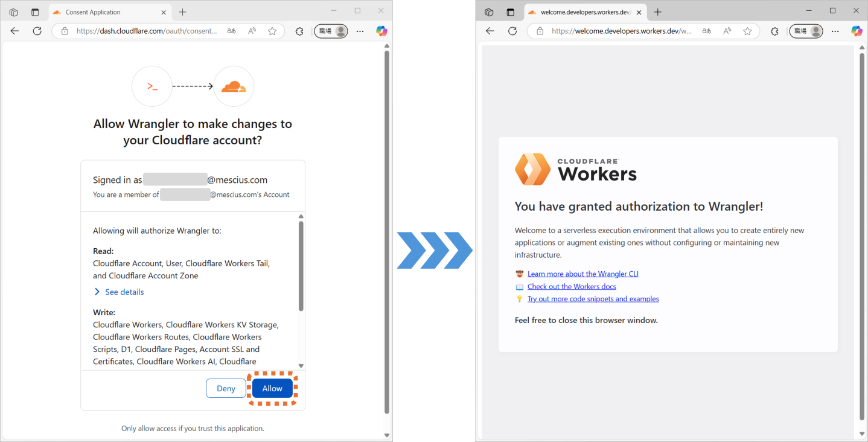This screenshot has height=442, width=868.
Task: Favorite the dash.cloudflare.com consent page
Action: coord(272,31)
